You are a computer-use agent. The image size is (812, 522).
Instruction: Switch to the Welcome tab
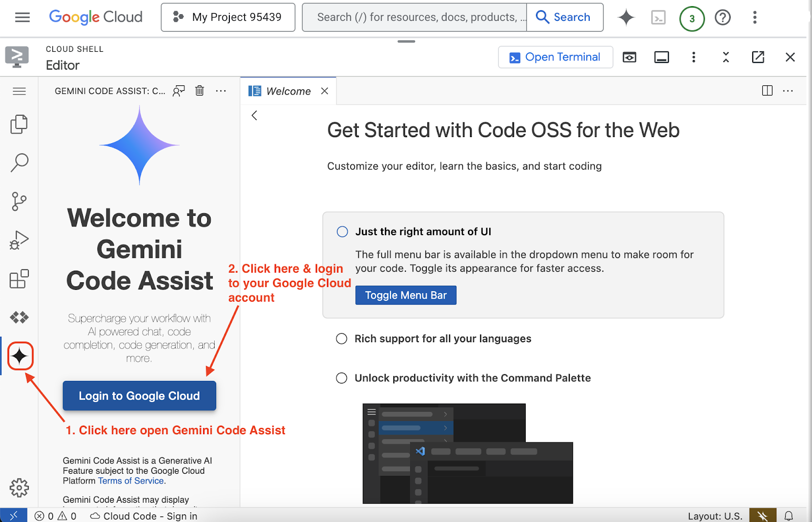[288, 91]
